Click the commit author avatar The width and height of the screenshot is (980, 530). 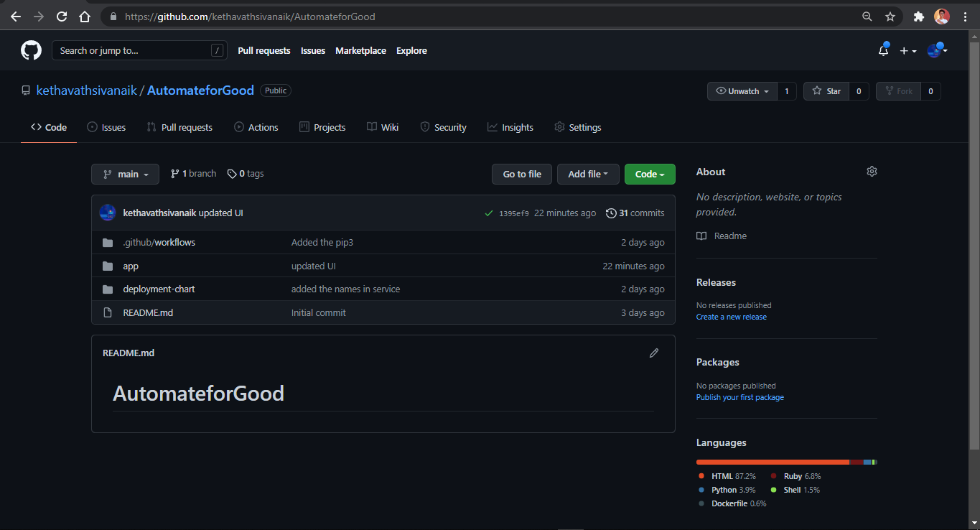pyautogui.click(x=108, y=213)
